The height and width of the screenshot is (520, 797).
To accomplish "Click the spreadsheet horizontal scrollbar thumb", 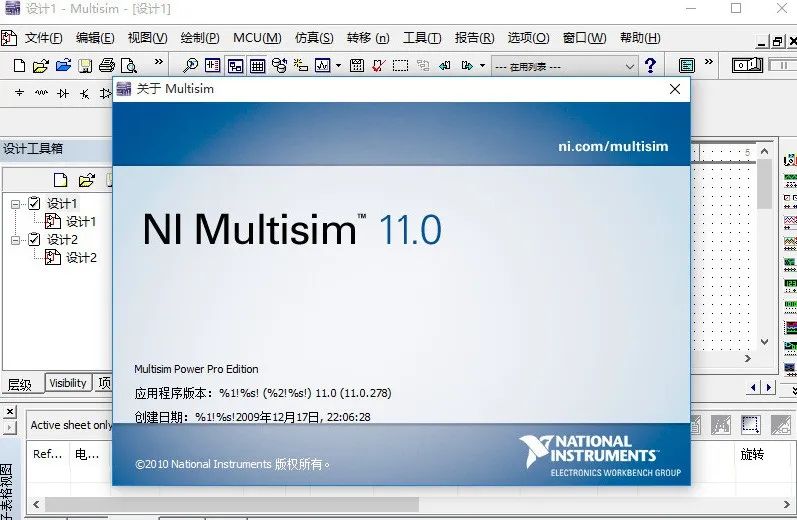I will 232,504.
